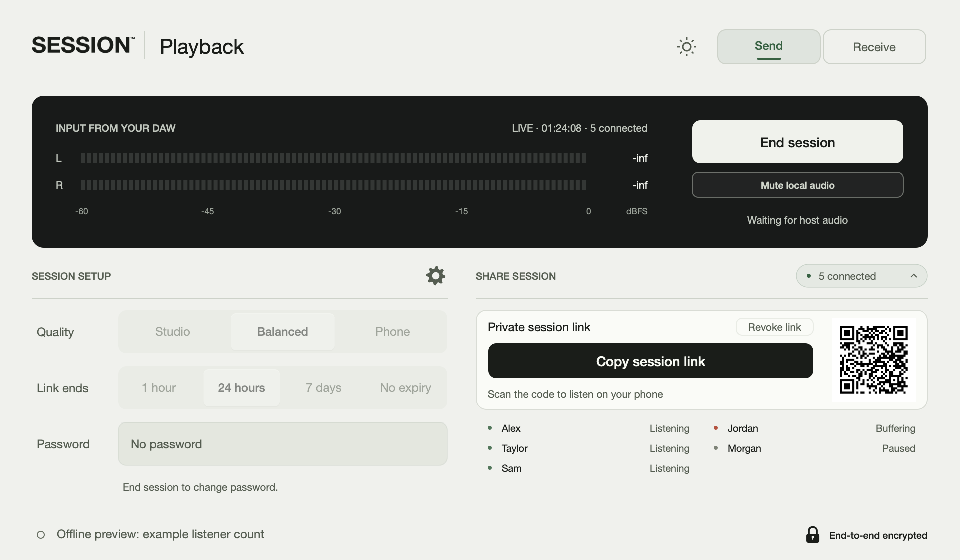Switch to the Receive tab
This screenshot has width=960, height=560.
pyautogui.click(x=874, y=47)
